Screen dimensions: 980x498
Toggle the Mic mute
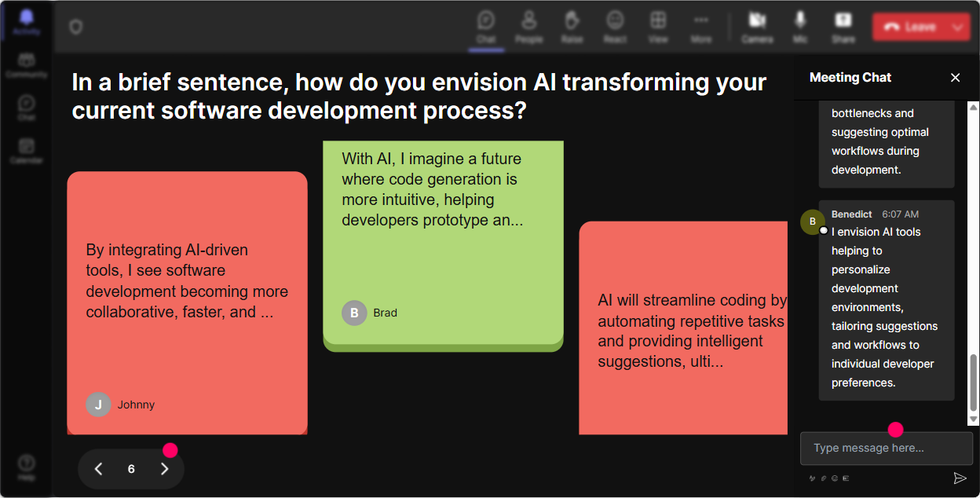800,27
